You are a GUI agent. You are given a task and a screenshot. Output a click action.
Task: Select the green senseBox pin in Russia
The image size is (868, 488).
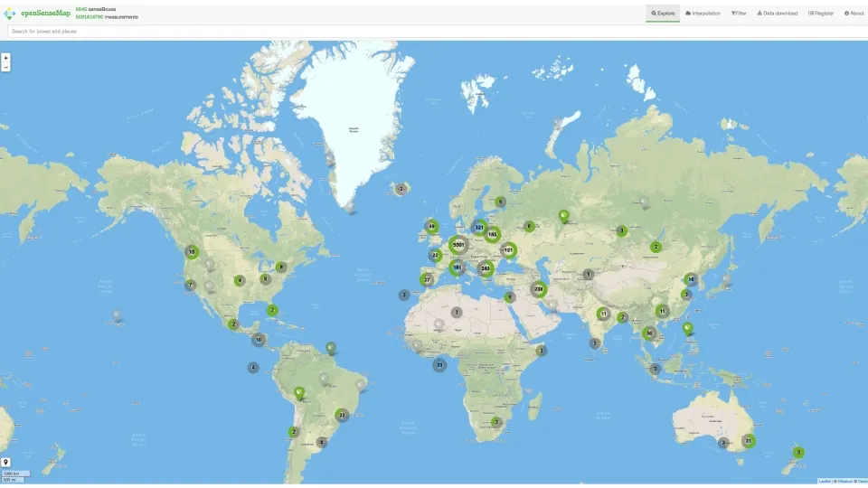point(563,216)
